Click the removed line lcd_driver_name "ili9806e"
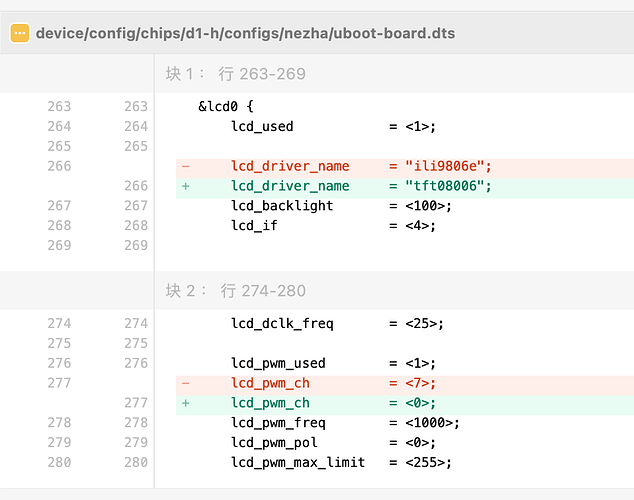 (x=405, y=166)
